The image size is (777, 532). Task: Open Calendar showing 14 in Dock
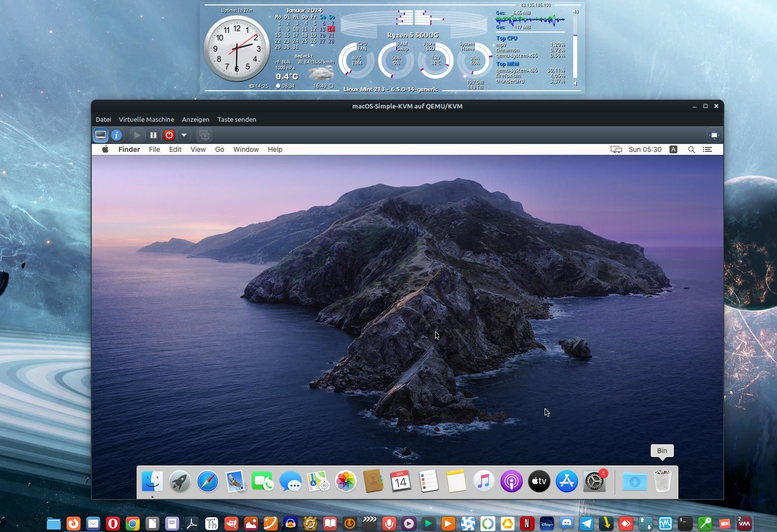(x=401, y=481)
